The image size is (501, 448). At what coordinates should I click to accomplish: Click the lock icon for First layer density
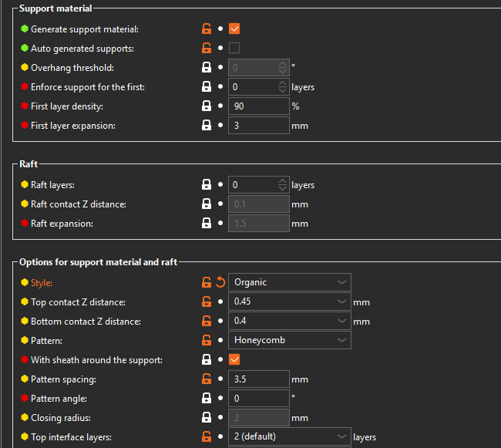[207, 106]
